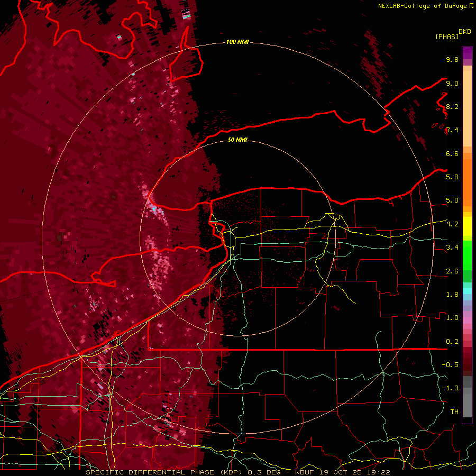Screen dimensions: 476x476
Task: Click the 2.6 value on the color scale
Action: coord(452,271)
